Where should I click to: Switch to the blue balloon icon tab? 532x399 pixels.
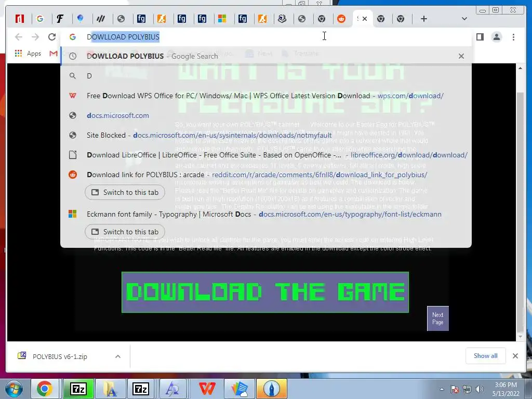click(x=81, y=19)
